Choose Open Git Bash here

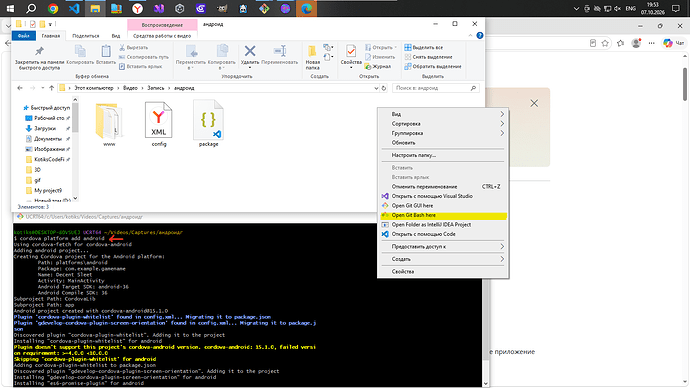coord(444,215)
